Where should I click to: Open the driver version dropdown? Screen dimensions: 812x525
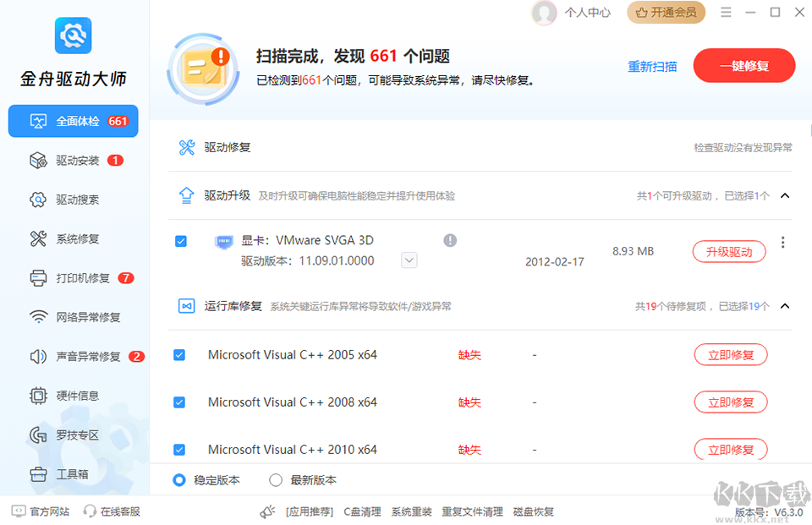point(409,260)
